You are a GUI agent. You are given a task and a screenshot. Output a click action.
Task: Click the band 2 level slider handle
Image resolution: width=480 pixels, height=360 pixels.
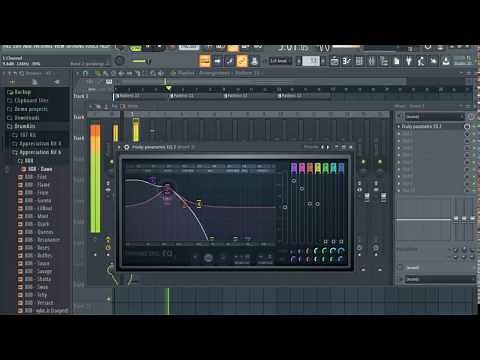[302, 189]
